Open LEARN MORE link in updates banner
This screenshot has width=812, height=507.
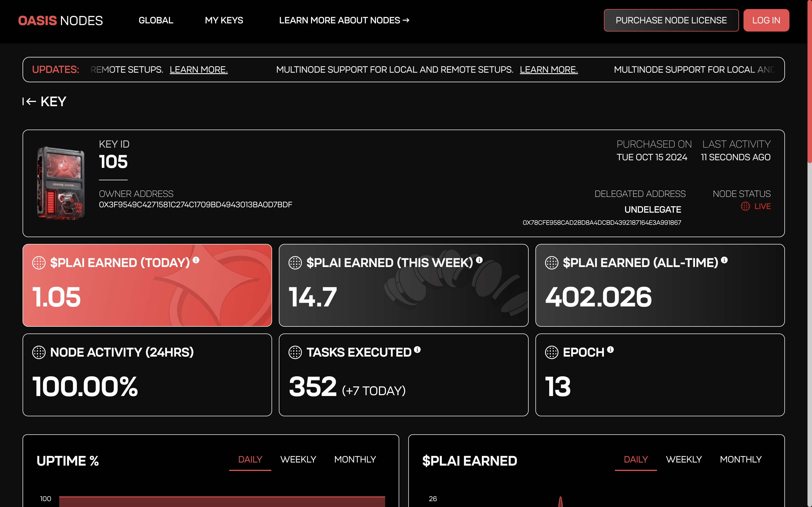pos(199,69)
